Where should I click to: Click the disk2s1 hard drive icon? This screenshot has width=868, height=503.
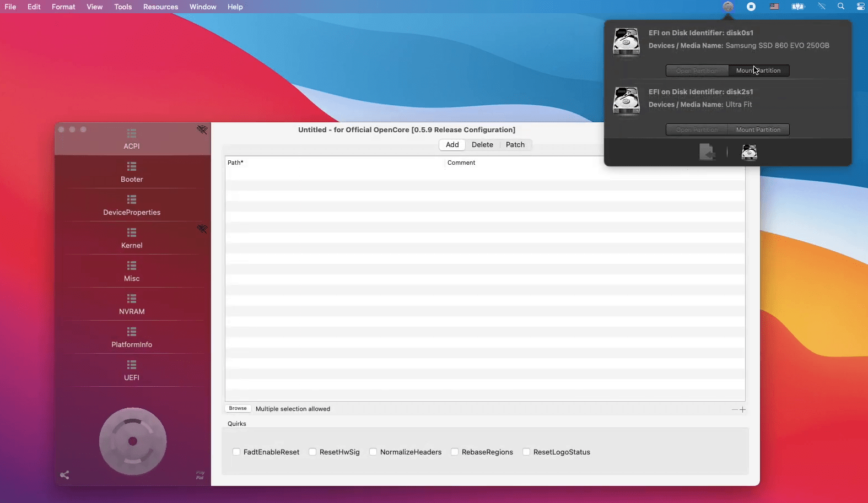click(x=627, y=101)
